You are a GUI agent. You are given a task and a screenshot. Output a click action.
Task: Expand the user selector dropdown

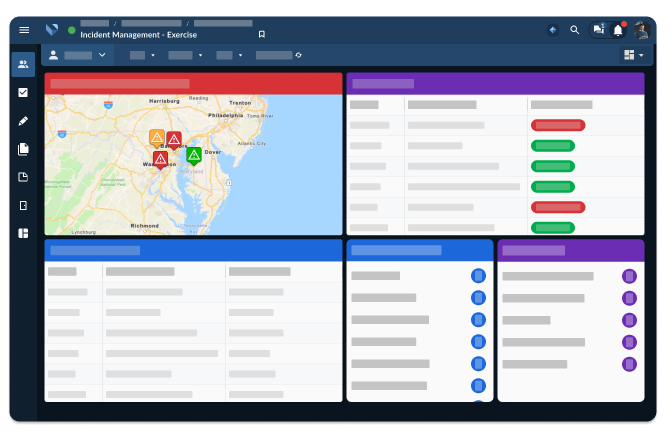77,55
